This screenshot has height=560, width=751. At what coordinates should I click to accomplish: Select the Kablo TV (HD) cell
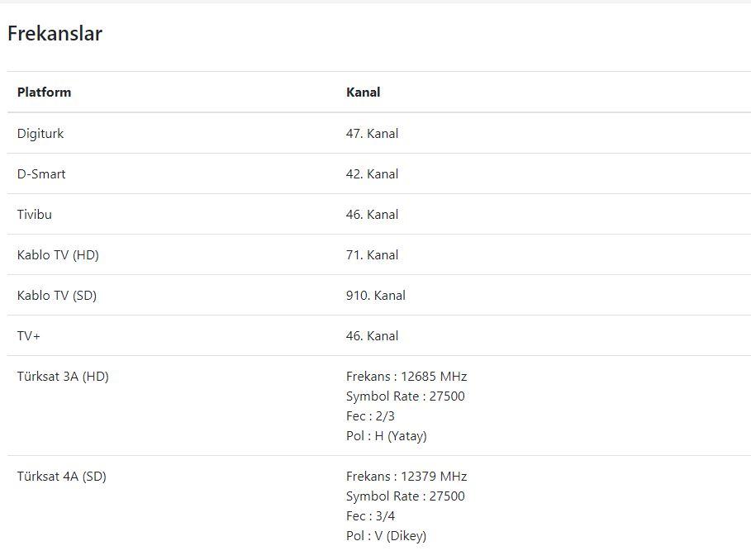click(58, 255)
